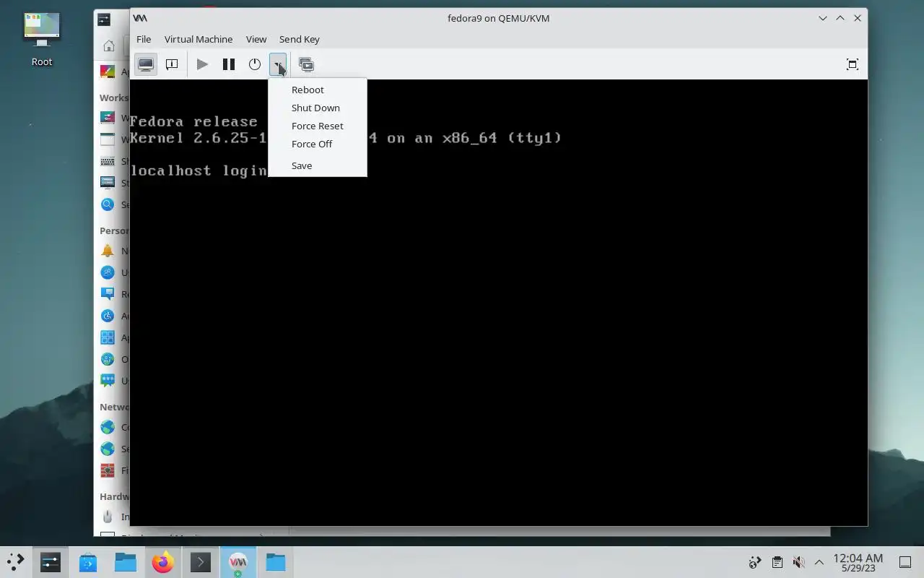Click the Run (play) virtual machine button
The height and width of the screenshot is (578, 924).
pos(202,64)
